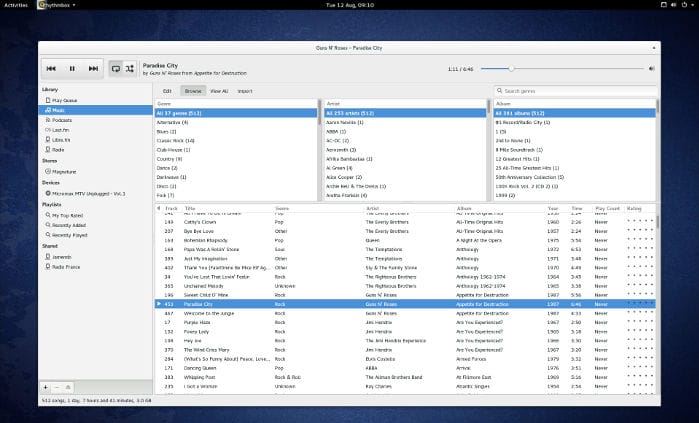Viewport: 699px width, 423px height.
Task: Open search options via magnifier icon
Action: [x=500, y=91]
